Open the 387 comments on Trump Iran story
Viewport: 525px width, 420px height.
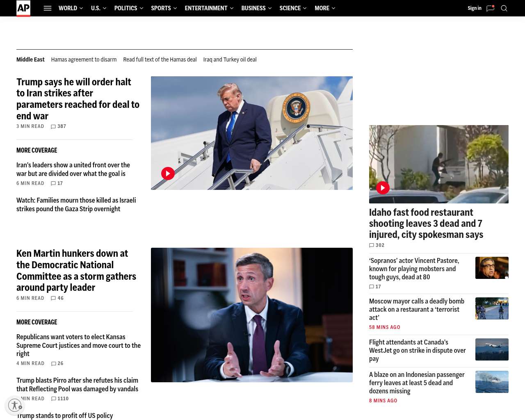click(58, 126)
